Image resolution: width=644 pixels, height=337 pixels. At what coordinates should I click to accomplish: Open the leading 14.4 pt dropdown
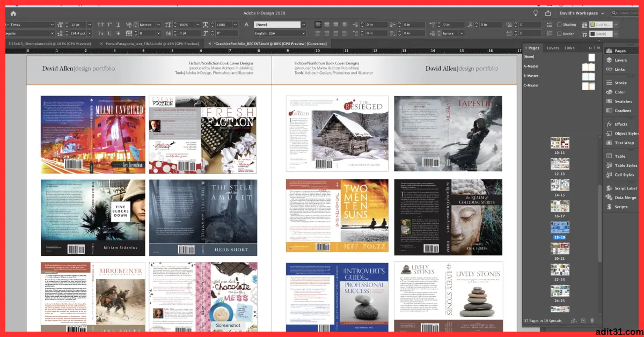[x=90, y=33]
